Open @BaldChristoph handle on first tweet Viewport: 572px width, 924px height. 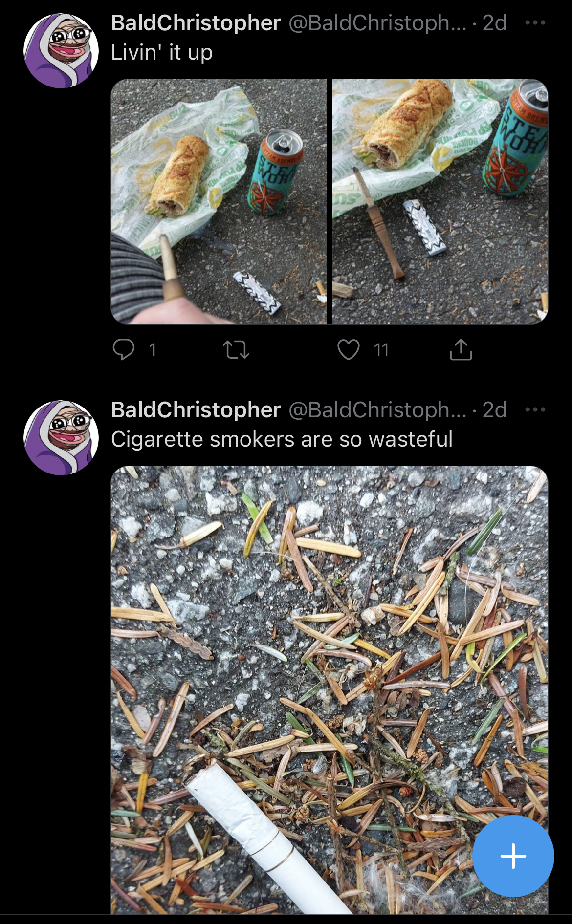pyautogui.click(x=378, y=23)
